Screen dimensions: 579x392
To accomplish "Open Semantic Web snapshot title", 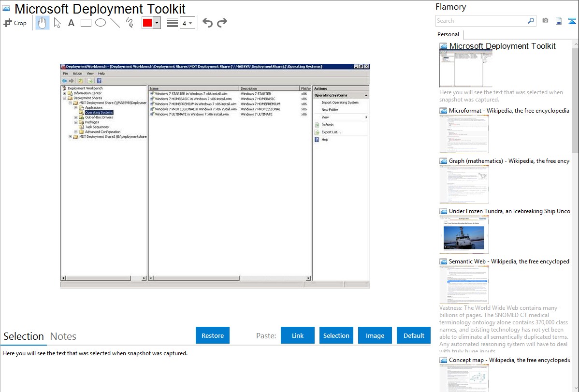I will 509,261.
